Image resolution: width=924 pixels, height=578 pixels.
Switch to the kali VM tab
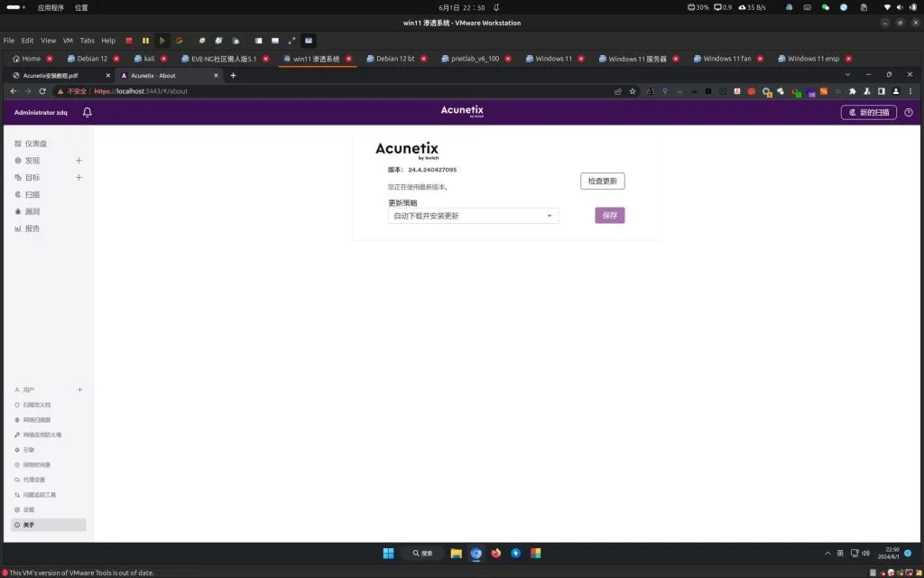[149, 59]
